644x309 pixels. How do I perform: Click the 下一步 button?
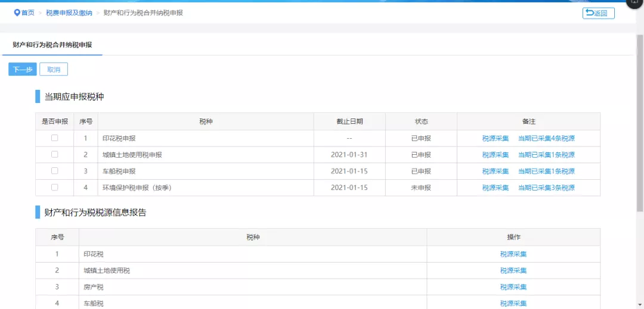pos(23,70)
